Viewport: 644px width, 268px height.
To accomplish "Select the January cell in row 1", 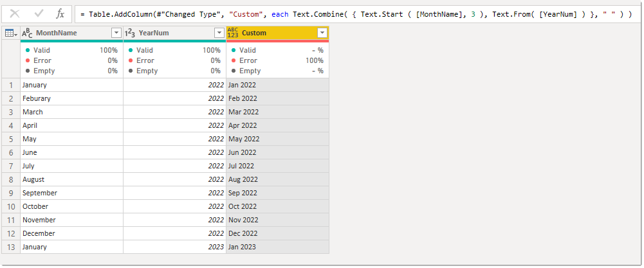I will pos(71,85).
